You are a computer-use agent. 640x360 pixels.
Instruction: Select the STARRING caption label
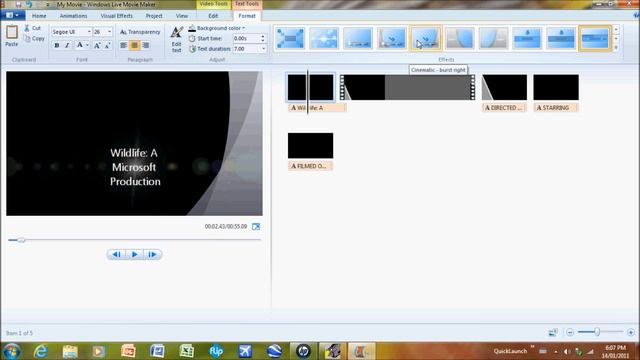pyautogui.click(x=556, y=108)
